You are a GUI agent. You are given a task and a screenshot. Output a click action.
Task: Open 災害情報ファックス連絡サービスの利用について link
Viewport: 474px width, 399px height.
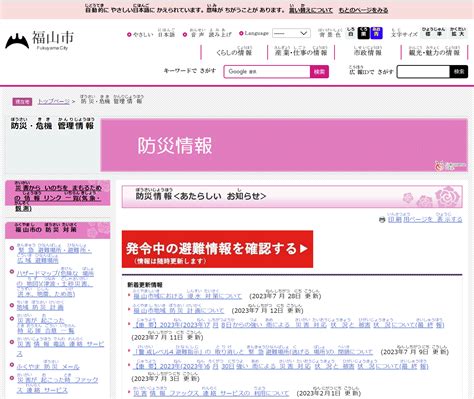(x=211, y=392)
